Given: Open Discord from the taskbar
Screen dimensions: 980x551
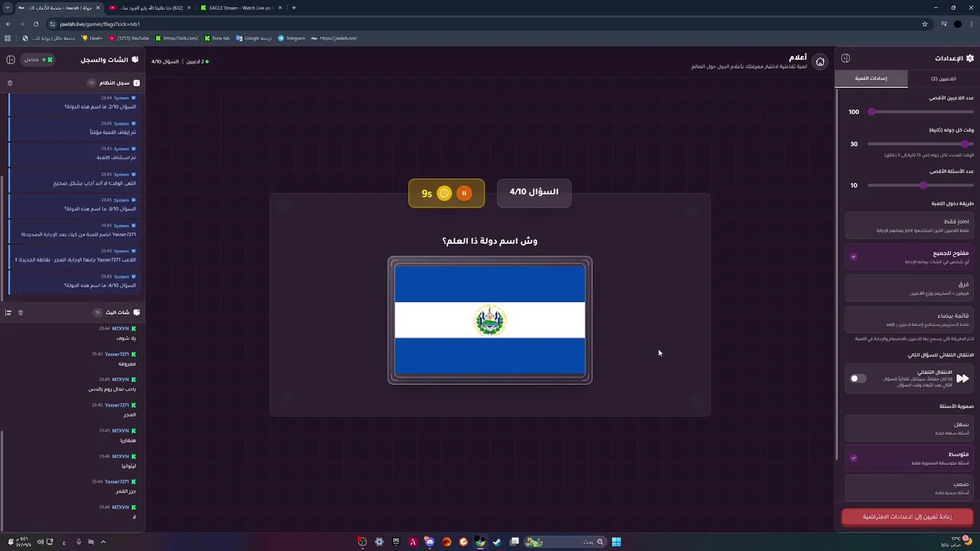Looking at the screenshot, I should point(430,542).
